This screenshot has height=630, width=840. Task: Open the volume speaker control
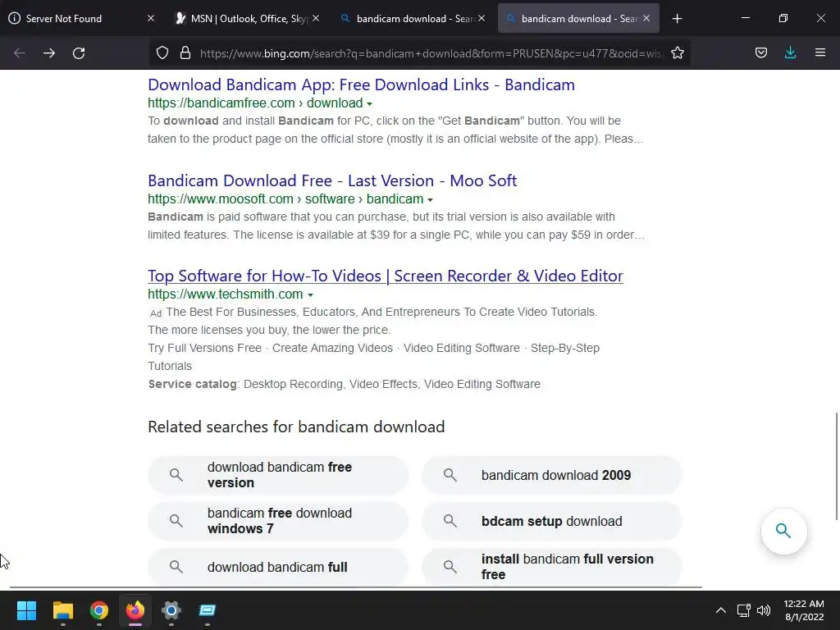point(764,610)
